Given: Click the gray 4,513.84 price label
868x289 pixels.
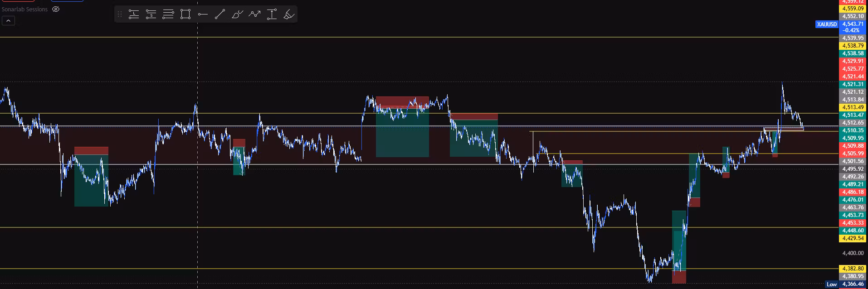Looking at the screenshot, I should point(853,100).
